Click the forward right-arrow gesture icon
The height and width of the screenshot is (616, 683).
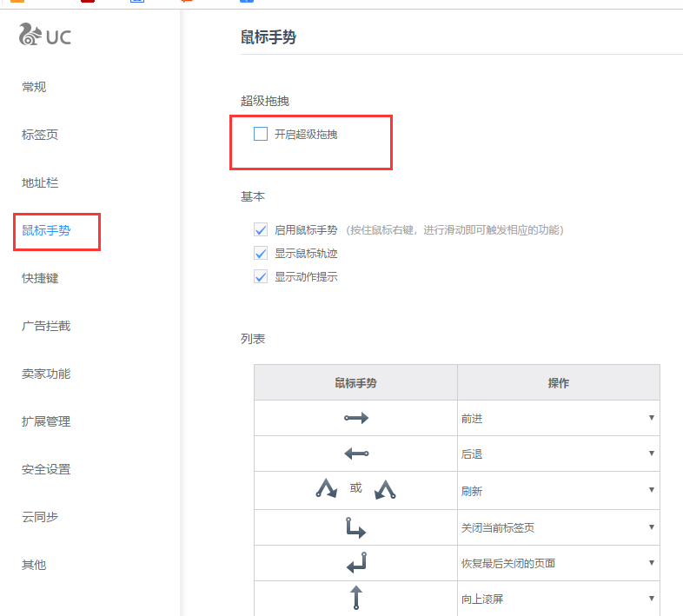[356, 418]
